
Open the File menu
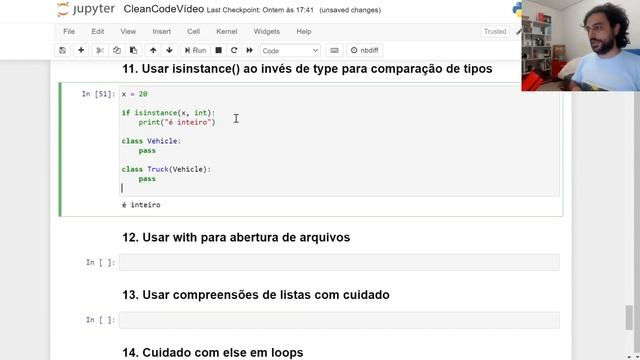pos(69,31)
